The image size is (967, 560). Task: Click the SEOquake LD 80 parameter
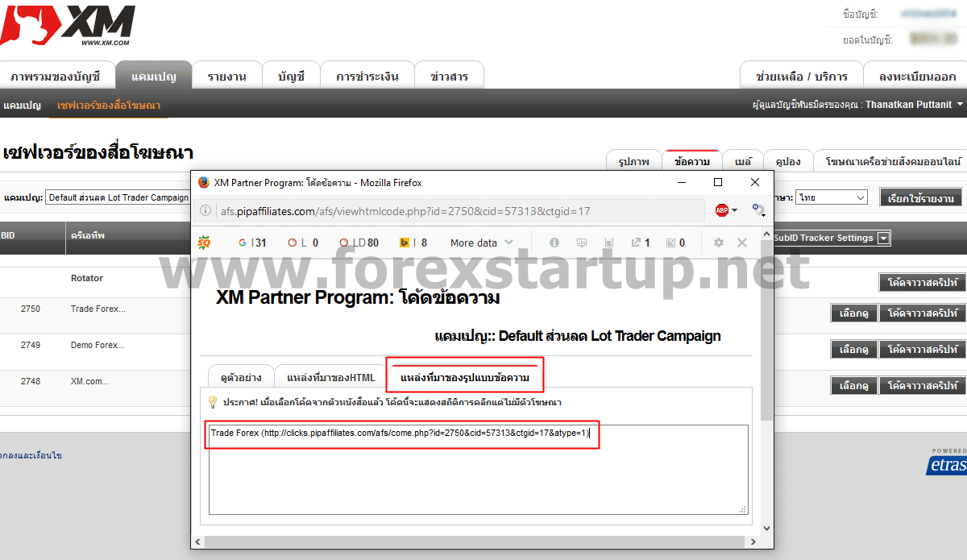pos(359,243)
